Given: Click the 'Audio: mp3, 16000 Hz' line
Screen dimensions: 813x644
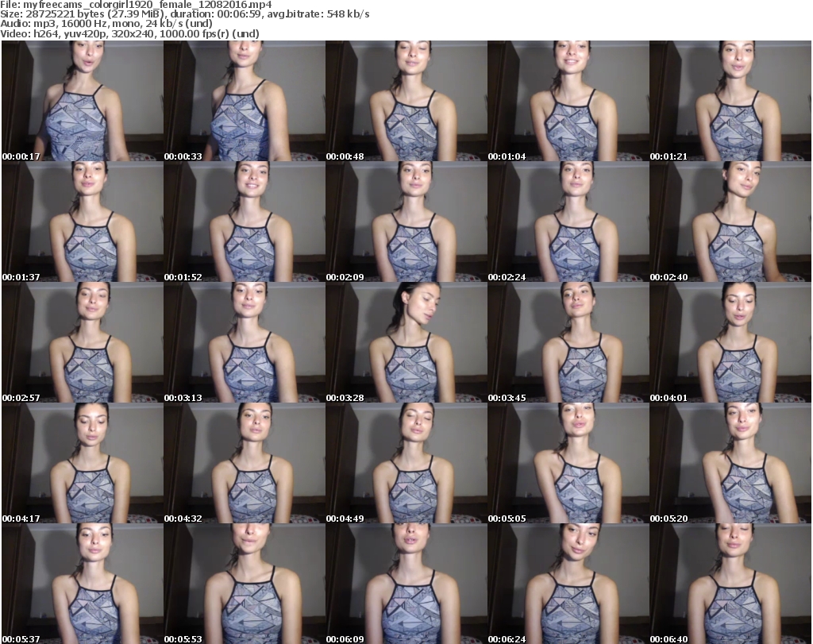Looking at the screenshot, I should (106, 24).
